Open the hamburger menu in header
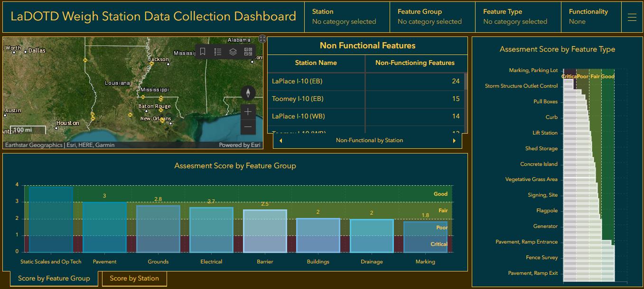Viewport: 644px width, 289px height. pos(632,17)
